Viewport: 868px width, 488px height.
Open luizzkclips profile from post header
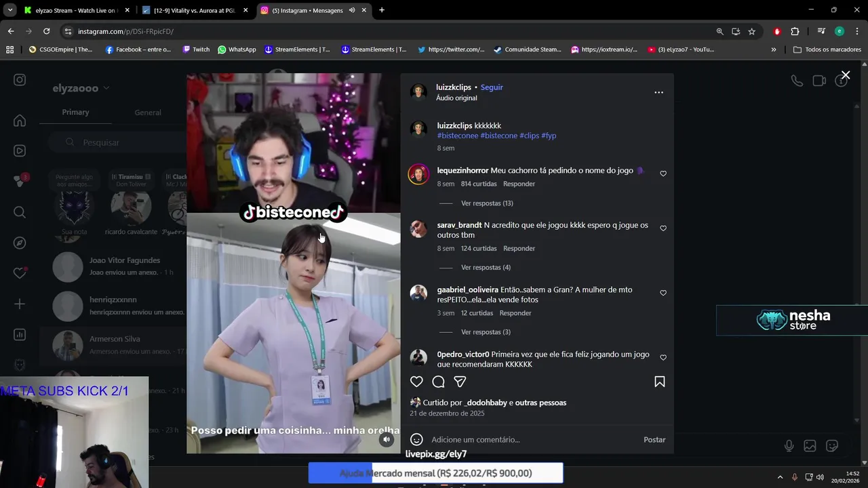tap(454, 87)
